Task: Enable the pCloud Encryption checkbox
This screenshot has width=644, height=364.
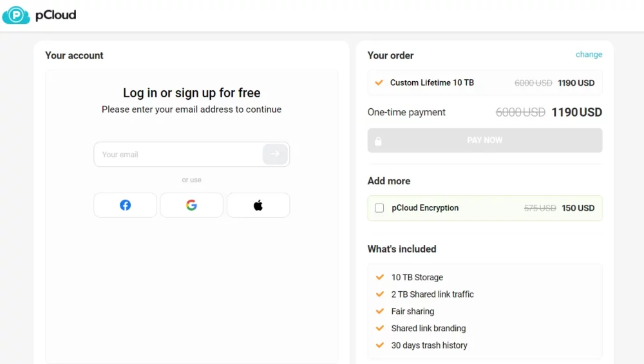Action: point(379,208)
